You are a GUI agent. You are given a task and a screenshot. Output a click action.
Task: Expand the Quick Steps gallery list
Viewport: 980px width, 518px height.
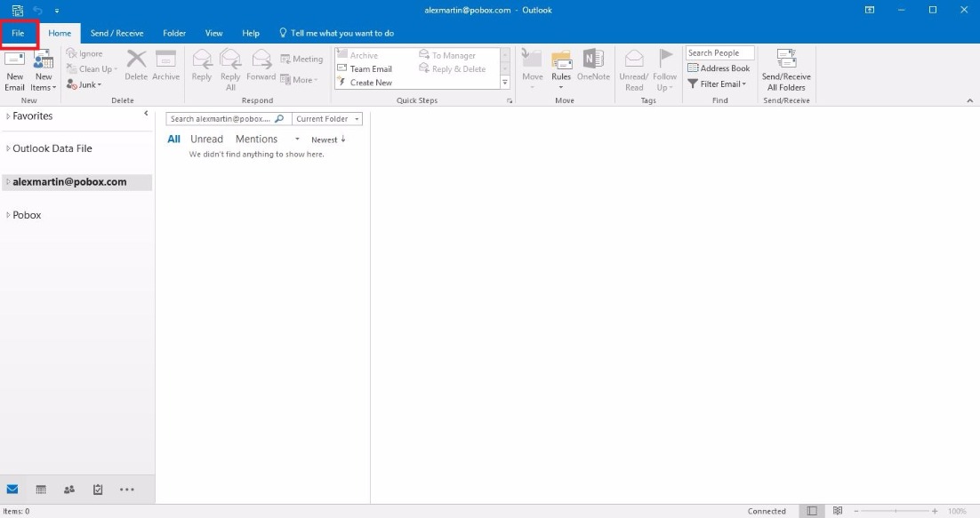(505, 83)
